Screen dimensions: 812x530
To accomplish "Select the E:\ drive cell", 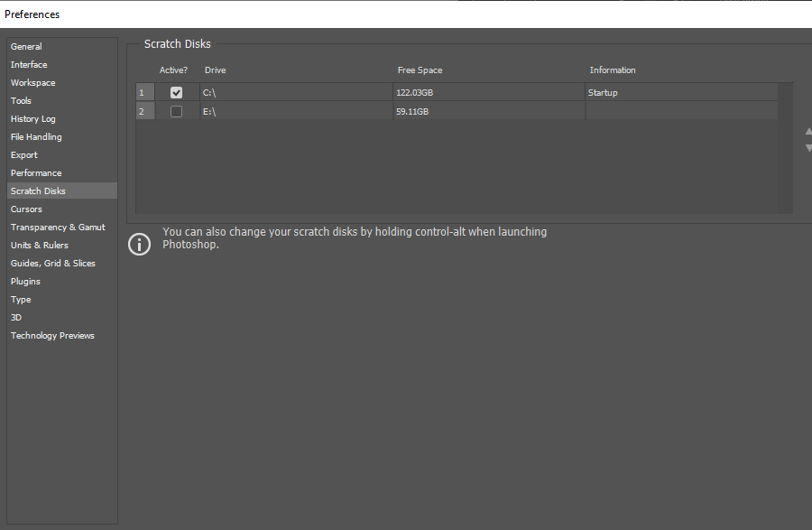I will [296, 111].
